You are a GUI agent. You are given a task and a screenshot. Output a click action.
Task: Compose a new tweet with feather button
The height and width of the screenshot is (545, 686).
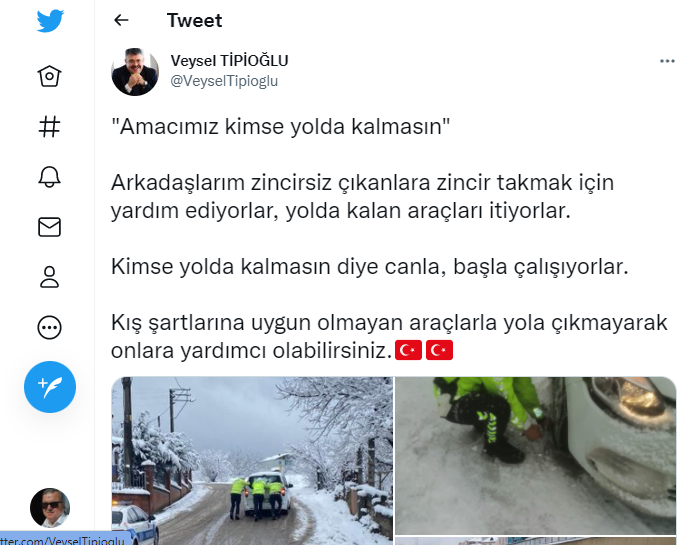click(50, 387)
